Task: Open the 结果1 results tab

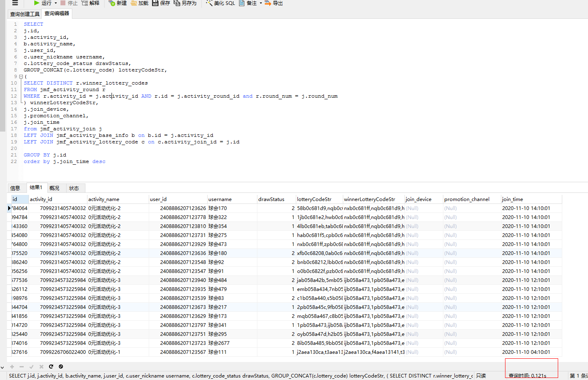Action: (36, 188)
